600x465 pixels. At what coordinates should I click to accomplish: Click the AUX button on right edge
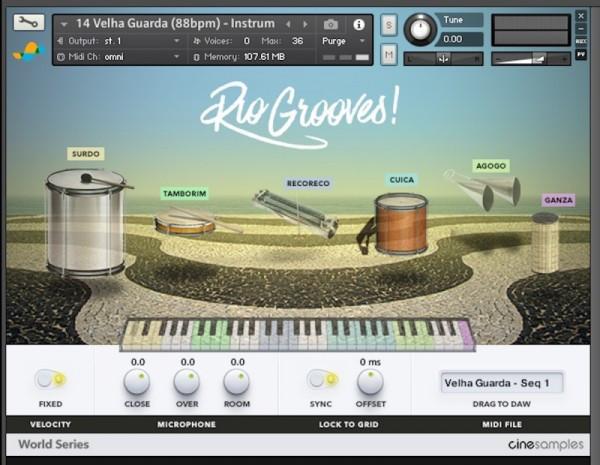click(581, 41)
